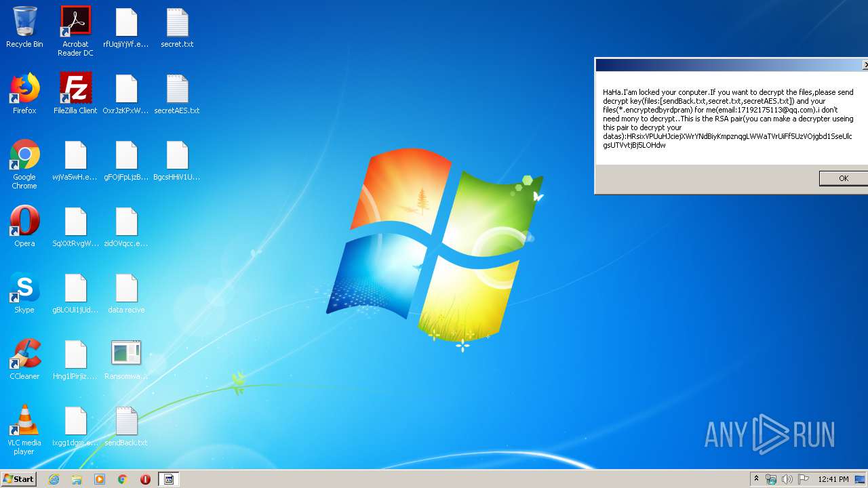
Task: Select the sendBack.txt file icon
Action: coord(126,426)
